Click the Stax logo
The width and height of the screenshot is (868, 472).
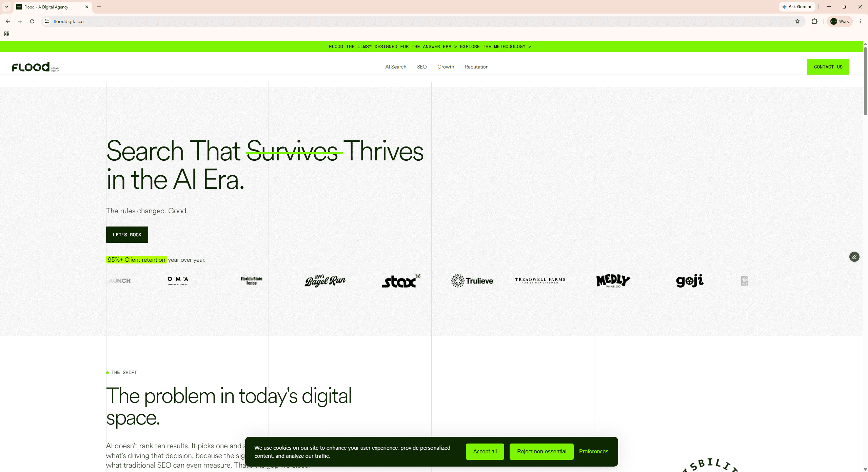click(401, 281)
